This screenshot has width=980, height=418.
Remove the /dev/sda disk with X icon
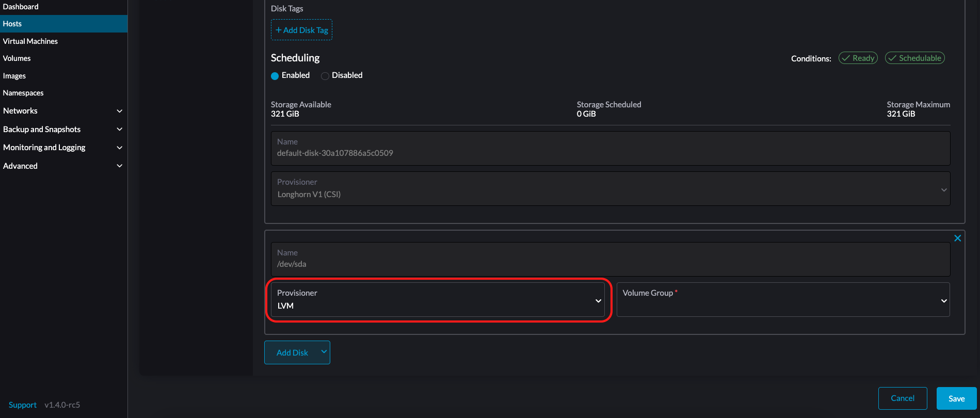[957, 238]
